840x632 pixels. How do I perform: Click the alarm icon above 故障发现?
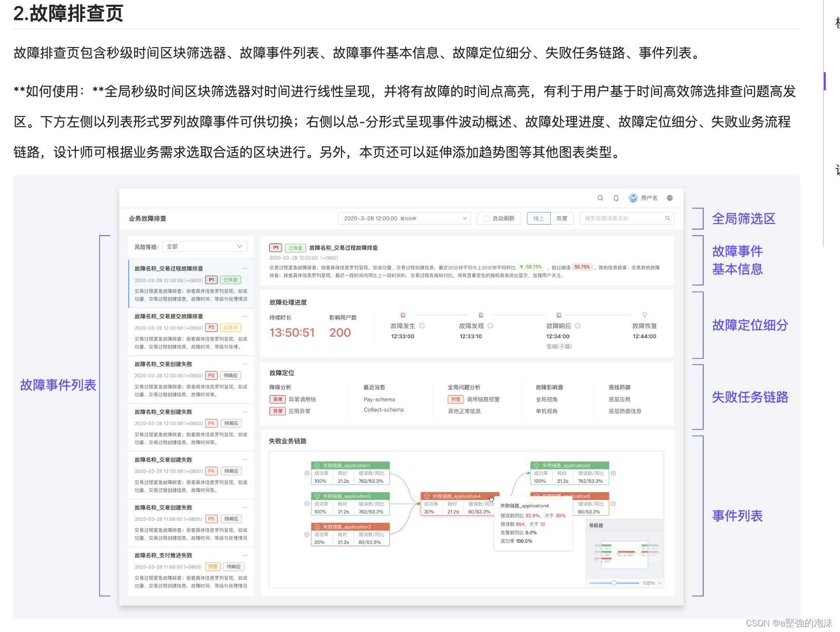pyautogui.click(x=481, y=315)
